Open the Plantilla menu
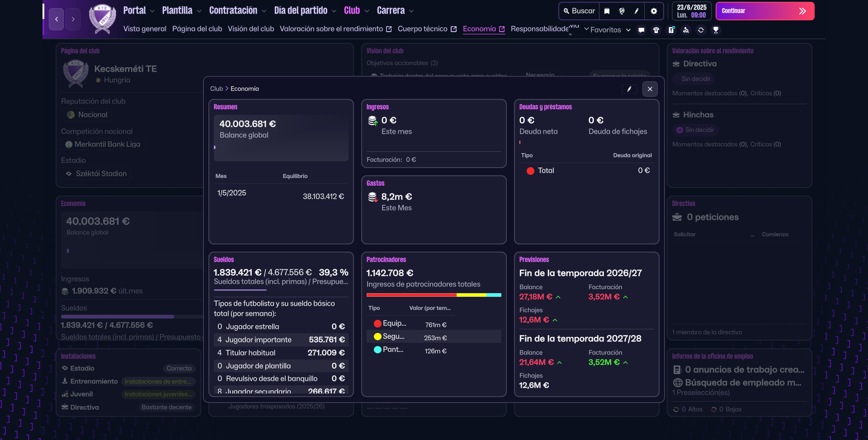This screenshot has height=440, width=868. [177, 10]
